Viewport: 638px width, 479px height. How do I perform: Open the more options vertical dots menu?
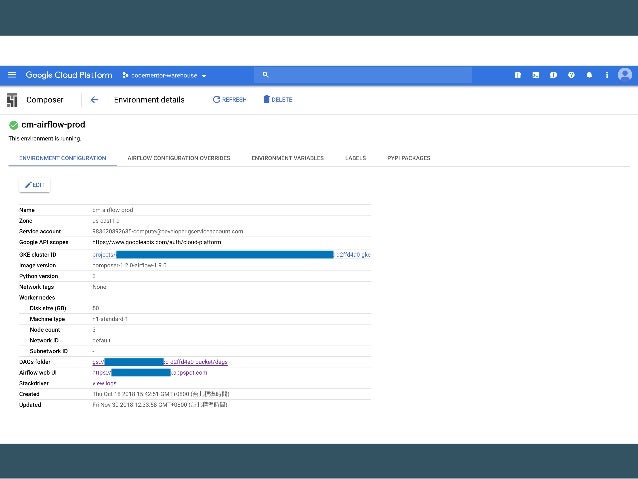click(605, 75)
